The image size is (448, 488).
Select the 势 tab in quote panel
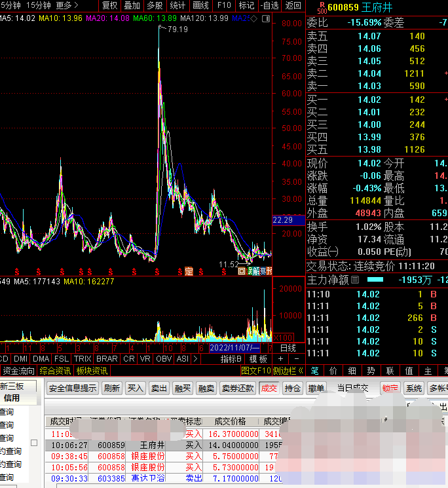pos(371,371)
